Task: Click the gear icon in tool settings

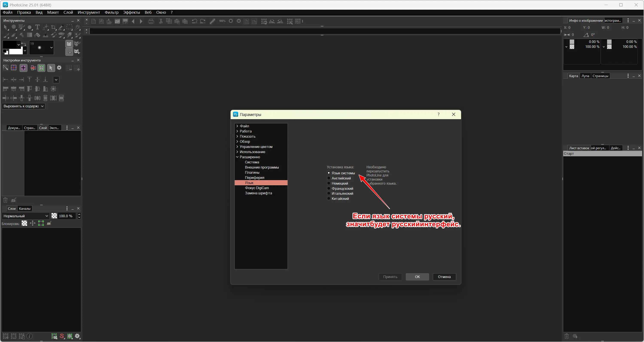Action: click(x=59, y=68)
